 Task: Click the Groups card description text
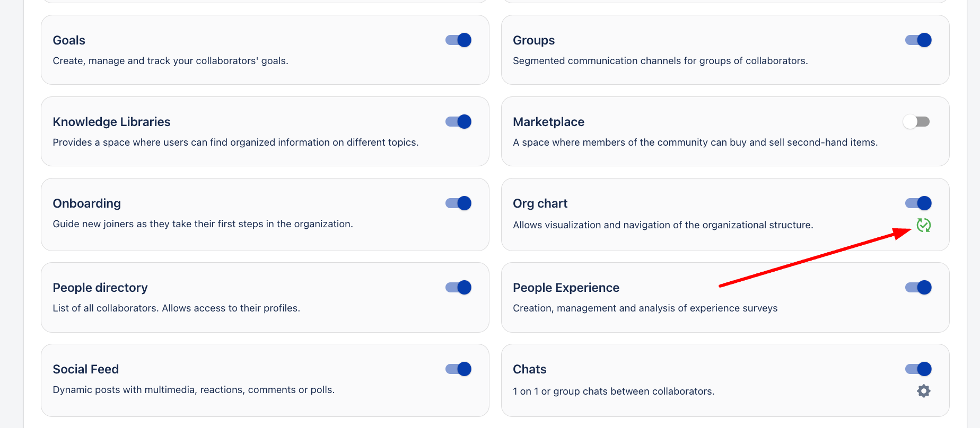tap(660, 61)
